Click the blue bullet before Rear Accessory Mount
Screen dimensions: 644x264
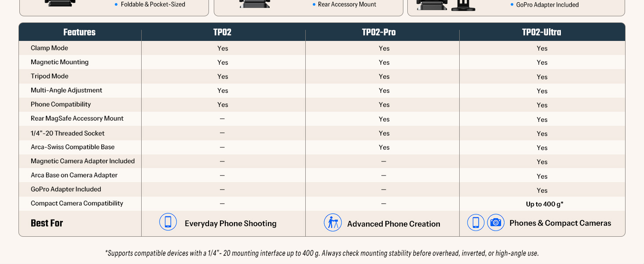(x=314, y=4)
